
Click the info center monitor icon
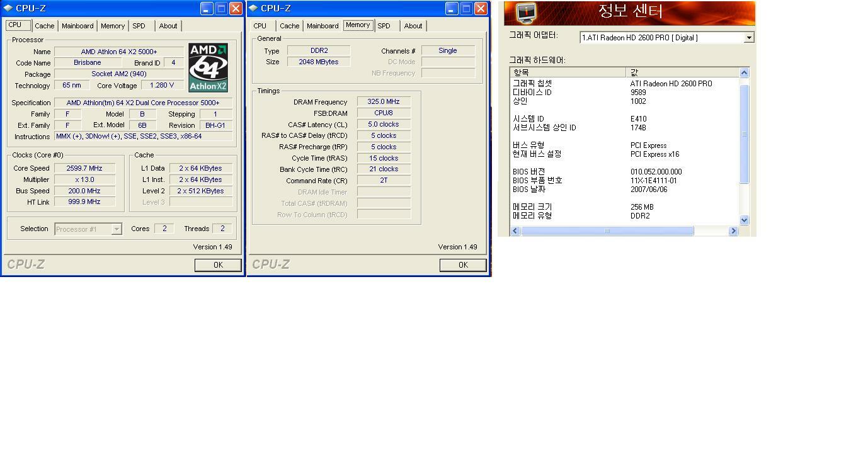pos(525,13)
